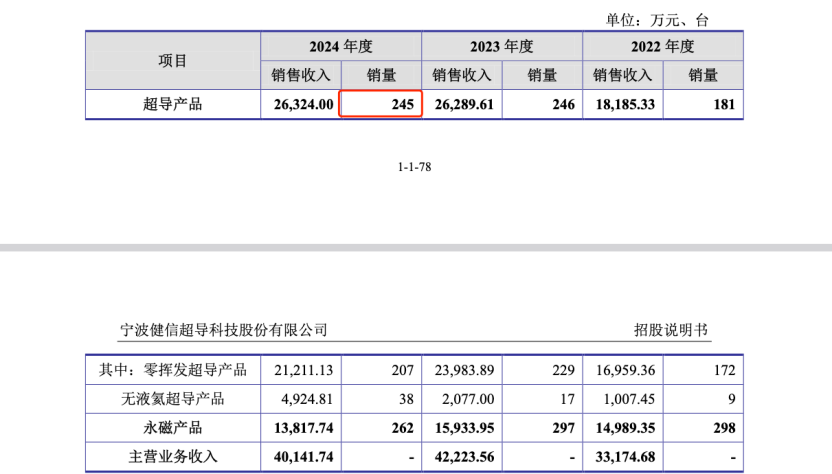The height and width of the screenshot is (474, 832).
Task: Click the red-highlighted 245 sales volume cell
Action: [381, 104]
